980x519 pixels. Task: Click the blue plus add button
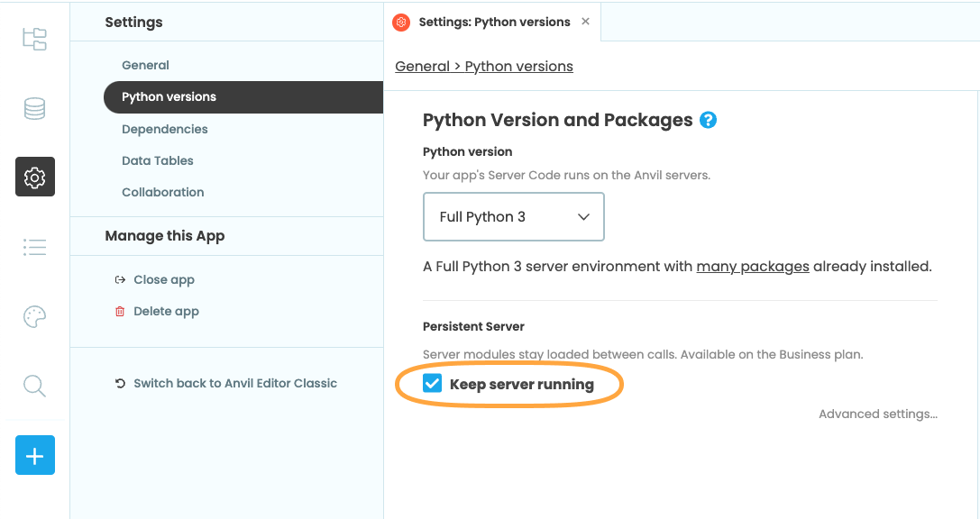pyautogui.click(x=34, y=456)
